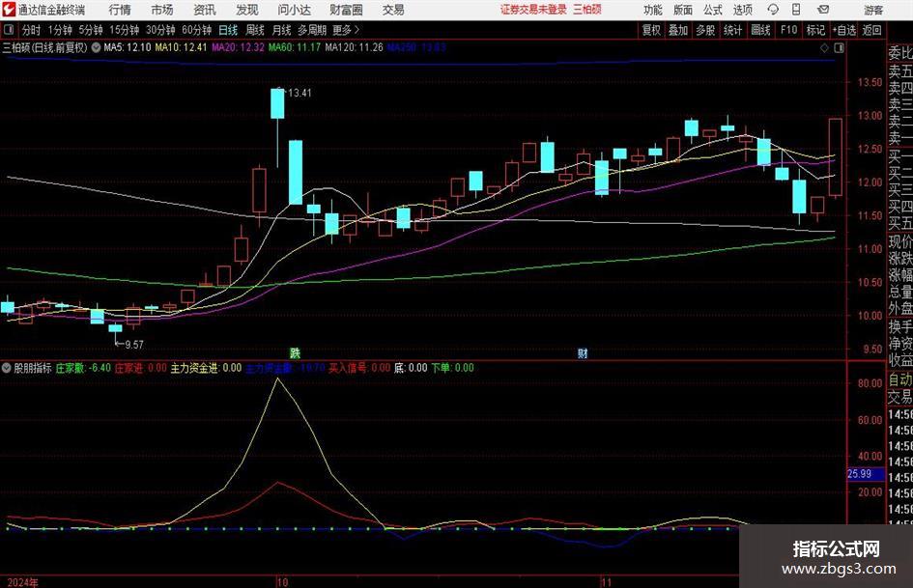Click the 13.41 high price label
913x588 pixels.
(300, 93)
